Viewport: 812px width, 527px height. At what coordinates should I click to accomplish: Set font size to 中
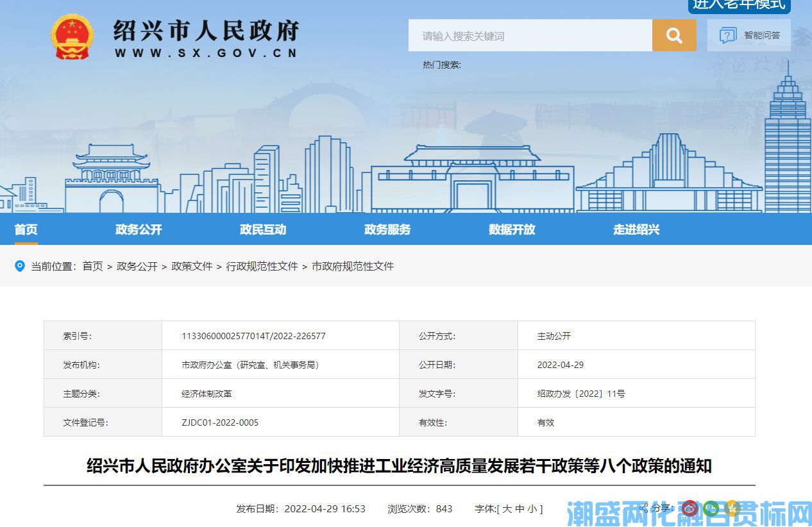520,508
